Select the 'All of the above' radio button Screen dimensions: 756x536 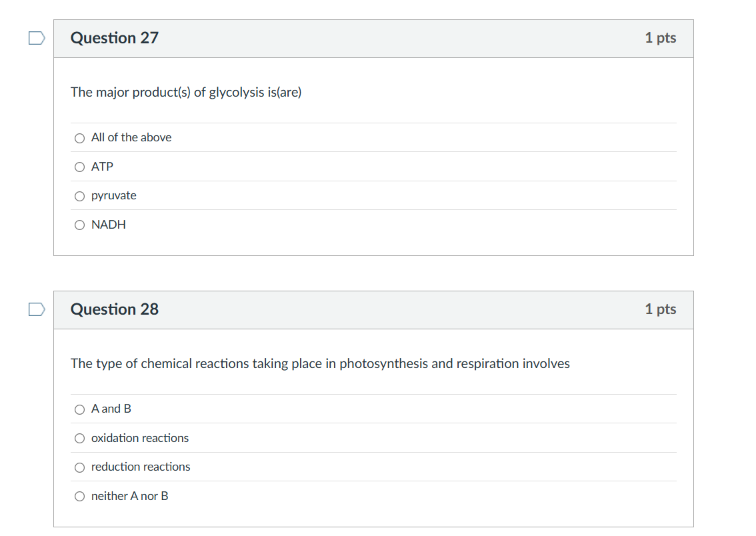[x=79, y=138]
